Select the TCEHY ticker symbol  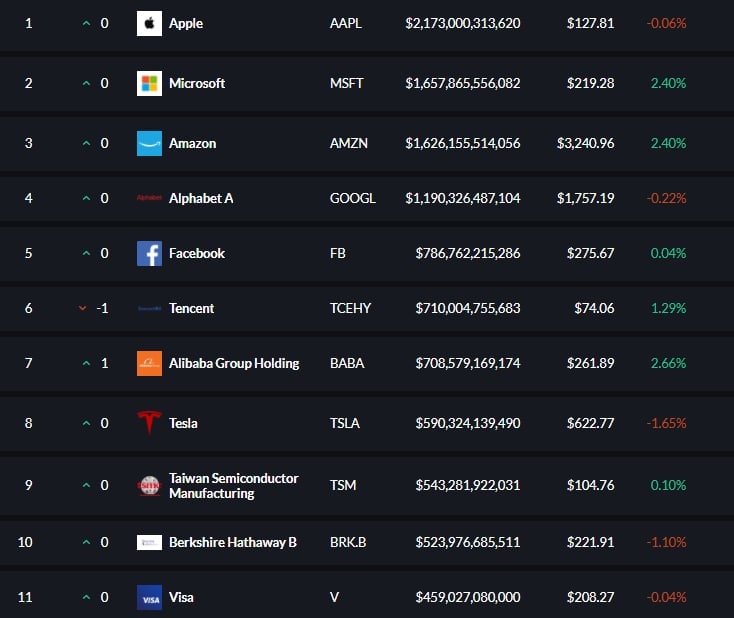tap(350, 308)
